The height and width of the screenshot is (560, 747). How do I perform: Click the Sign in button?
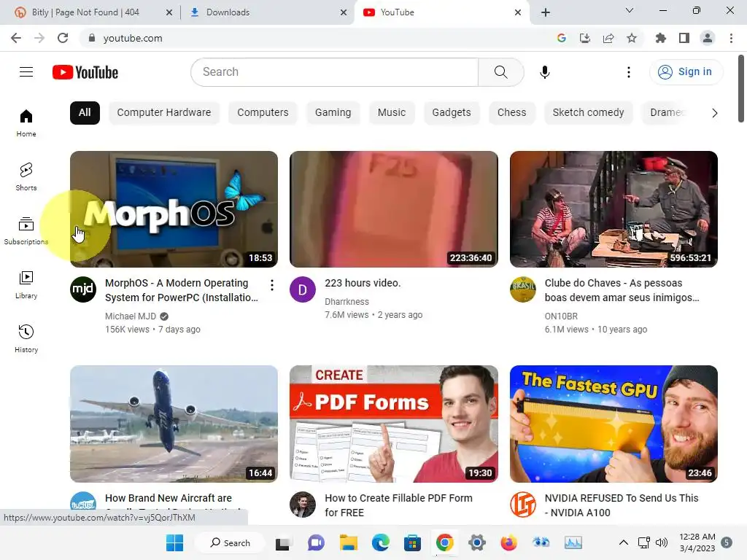click(x=686, y=72)
